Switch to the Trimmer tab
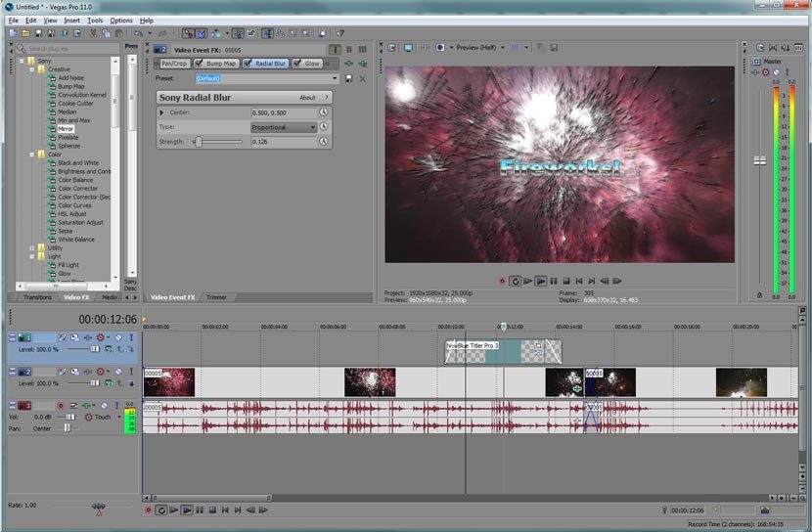The image size is (812, 532). 216,297
